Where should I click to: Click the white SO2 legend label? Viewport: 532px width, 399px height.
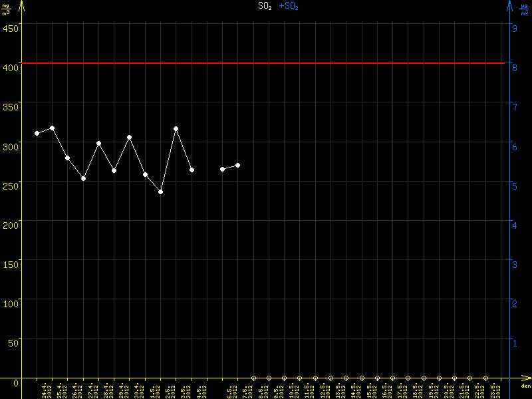(265, 6)
